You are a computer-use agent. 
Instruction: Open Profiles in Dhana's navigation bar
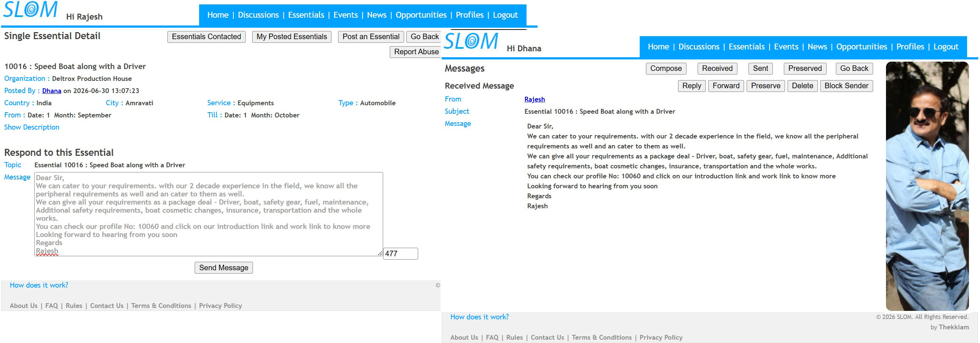tap(910, 47)
